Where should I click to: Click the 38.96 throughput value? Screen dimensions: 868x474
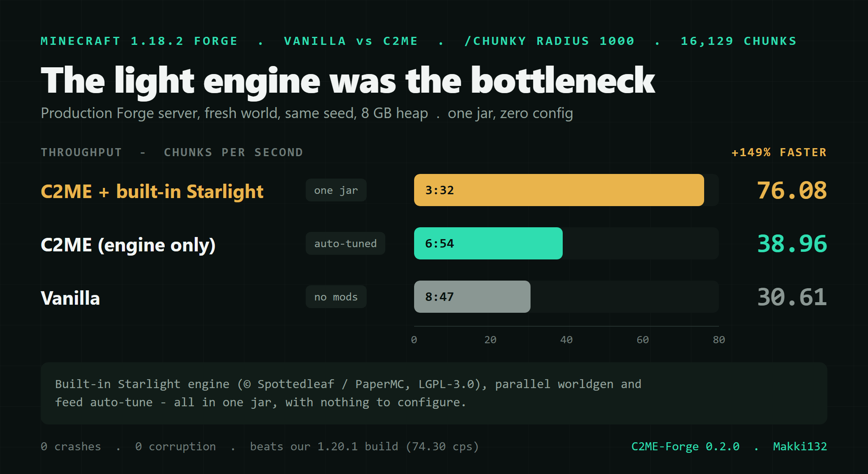(792, 243)
